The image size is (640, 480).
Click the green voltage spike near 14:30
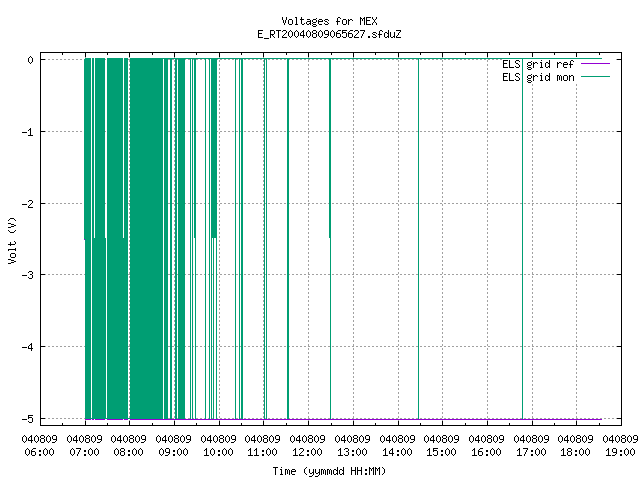pos(418,239)
